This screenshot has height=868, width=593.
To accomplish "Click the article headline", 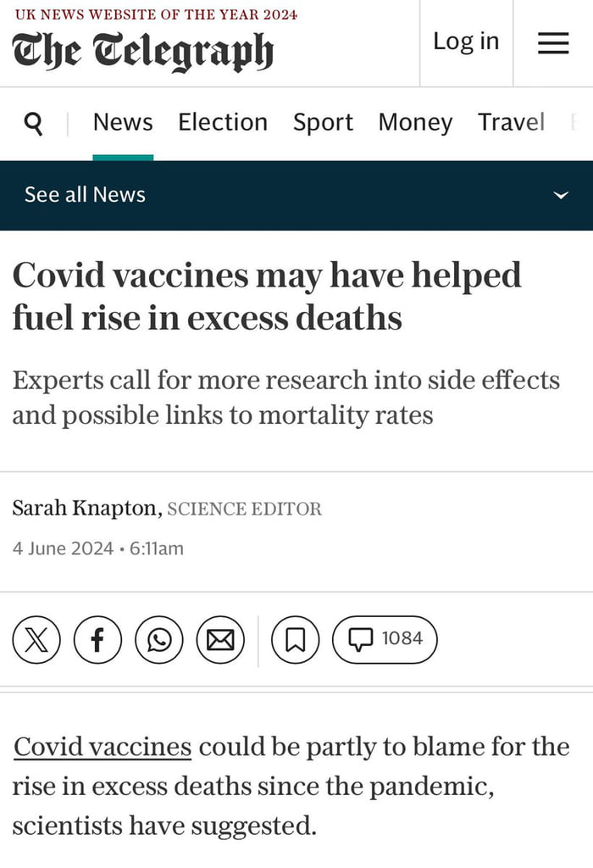I will point(267,296).
